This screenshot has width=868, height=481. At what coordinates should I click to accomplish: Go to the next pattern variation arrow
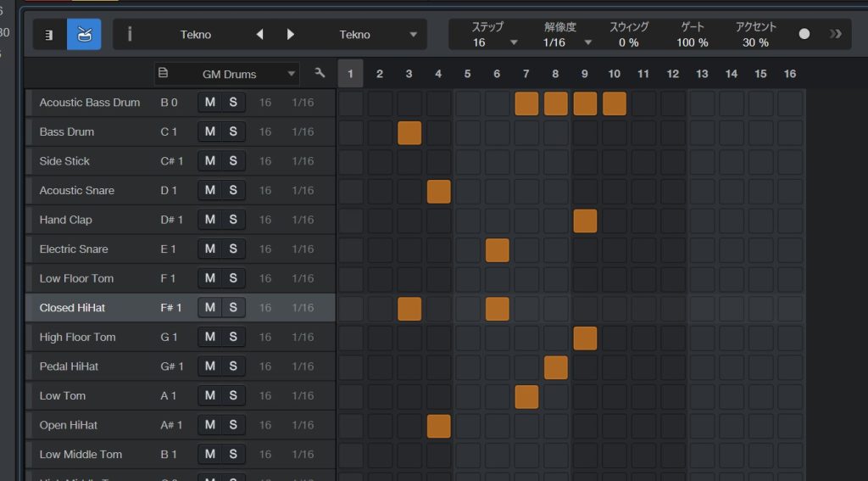click(291, 35)
